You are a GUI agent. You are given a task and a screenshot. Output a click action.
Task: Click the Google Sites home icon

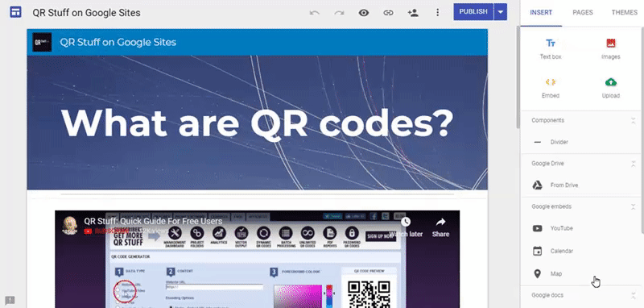click(x=15, y=12)
